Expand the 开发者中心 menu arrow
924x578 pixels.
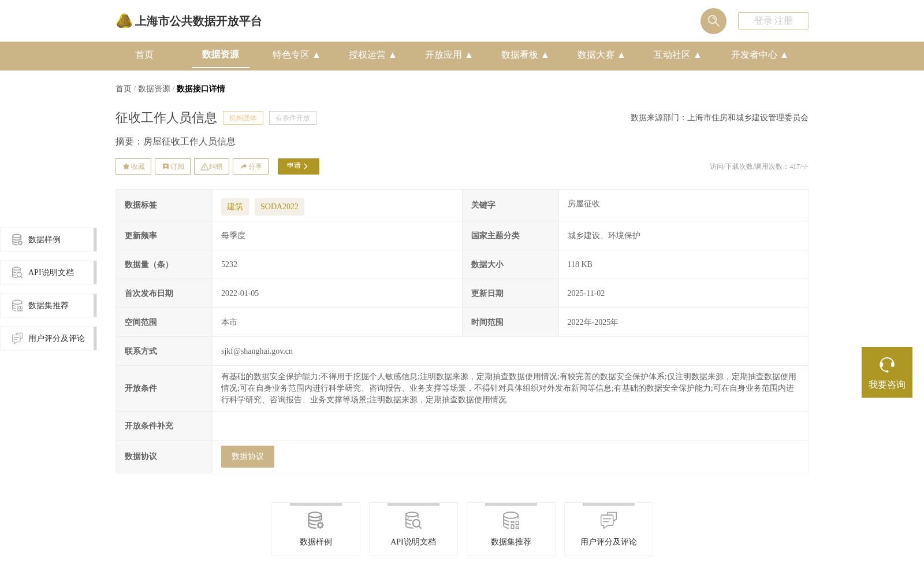(784, 55)
